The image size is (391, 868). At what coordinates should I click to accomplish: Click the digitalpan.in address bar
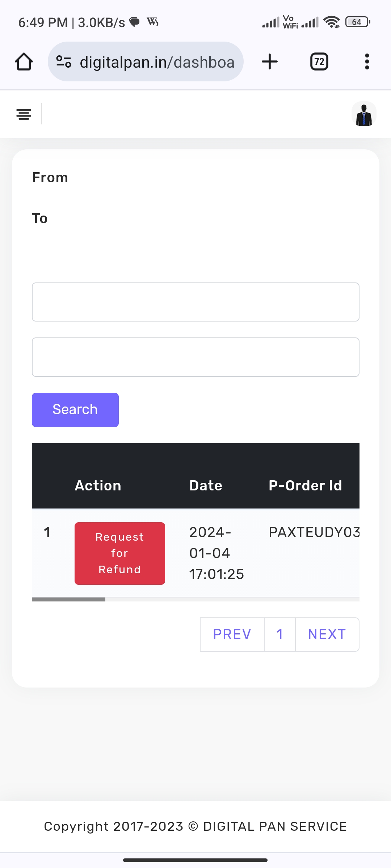click(156, 62)
